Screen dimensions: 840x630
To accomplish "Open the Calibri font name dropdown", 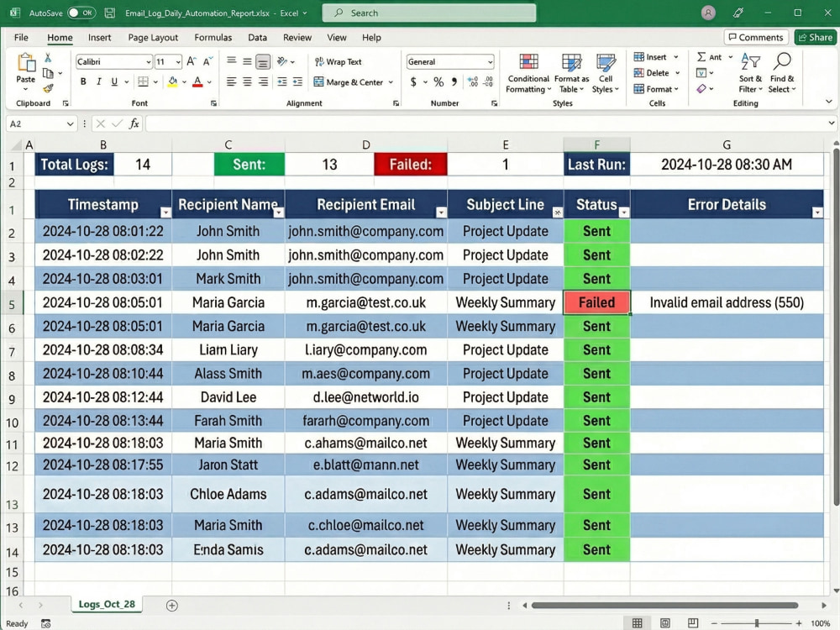I will 149,62.
